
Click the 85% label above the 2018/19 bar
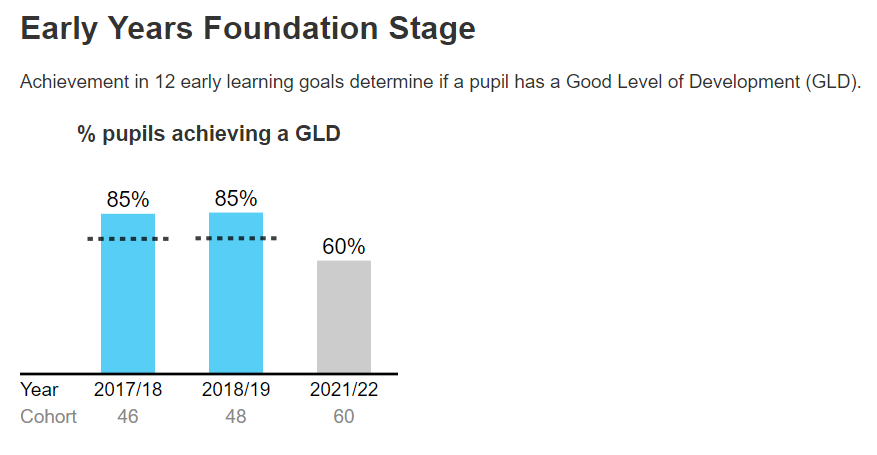236,198
